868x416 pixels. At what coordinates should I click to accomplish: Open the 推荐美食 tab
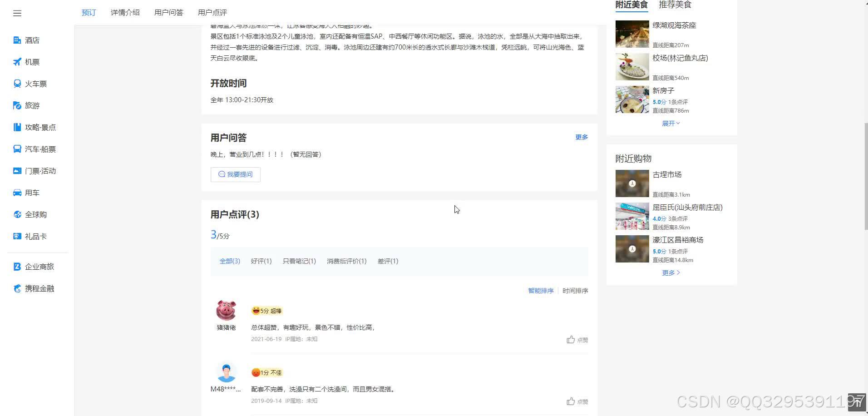[x=675, y=5]
